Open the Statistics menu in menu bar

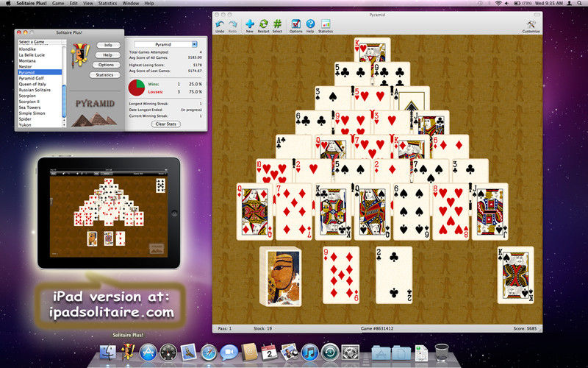pos(107,4)
